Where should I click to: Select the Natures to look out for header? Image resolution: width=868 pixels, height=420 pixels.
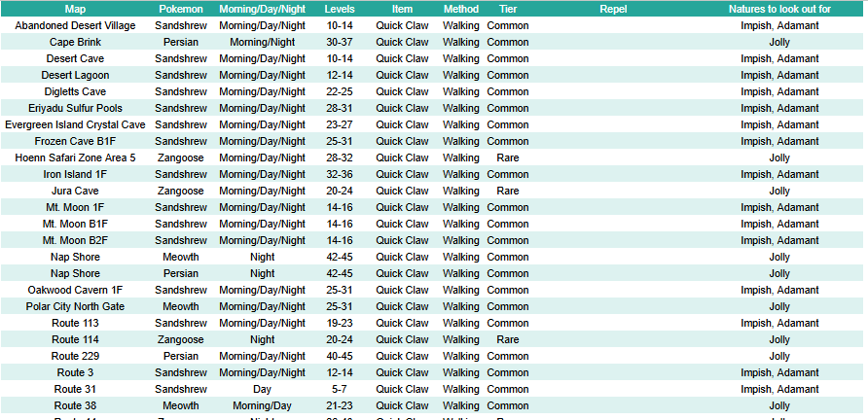click(779, 9)
